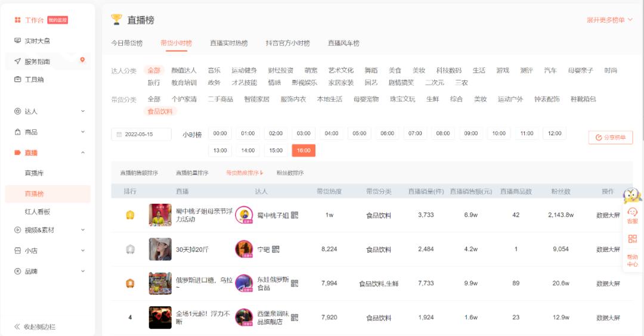The width and height of the screenshot is (644, 336).
Task: Click QR icon next to 西堡泉调味品旗舰店
Action: [295, 318]
